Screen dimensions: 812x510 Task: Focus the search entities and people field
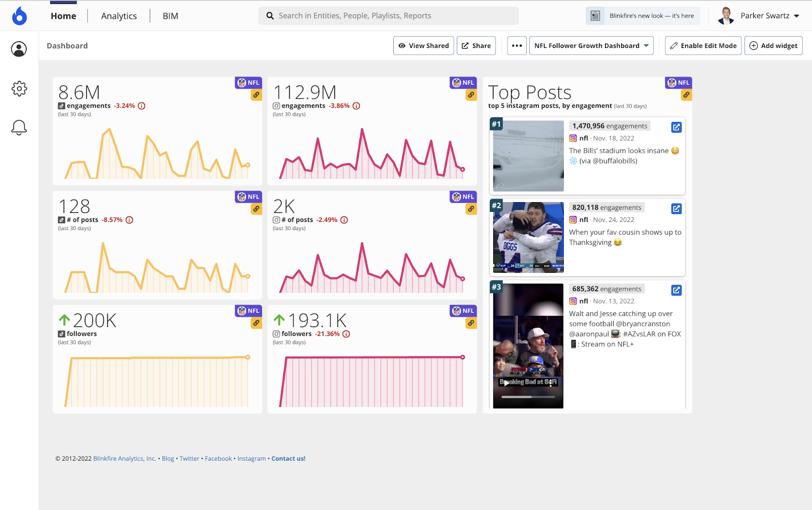(x=388, y=16)
